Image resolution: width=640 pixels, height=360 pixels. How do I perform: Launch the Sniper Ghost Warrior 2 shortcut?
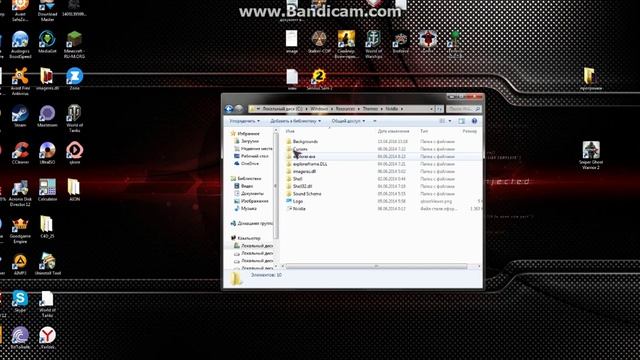[x=591, y=156]
